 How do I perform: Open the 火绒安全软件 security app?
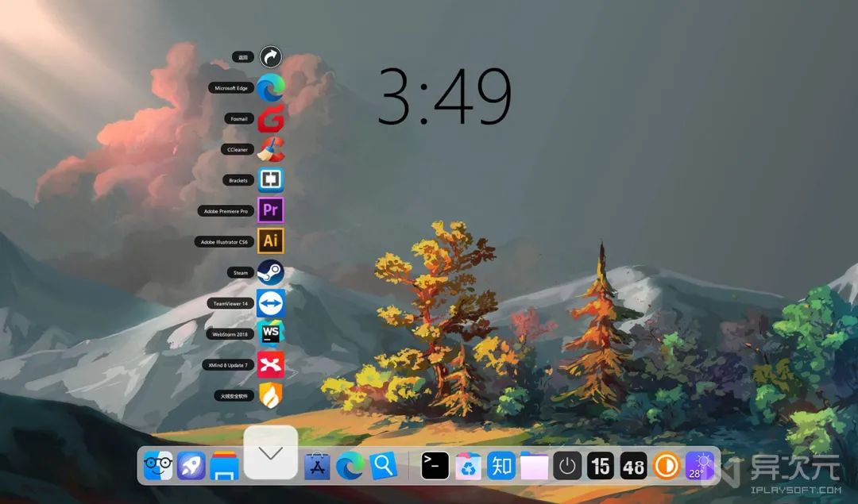[x=270, y=394]
